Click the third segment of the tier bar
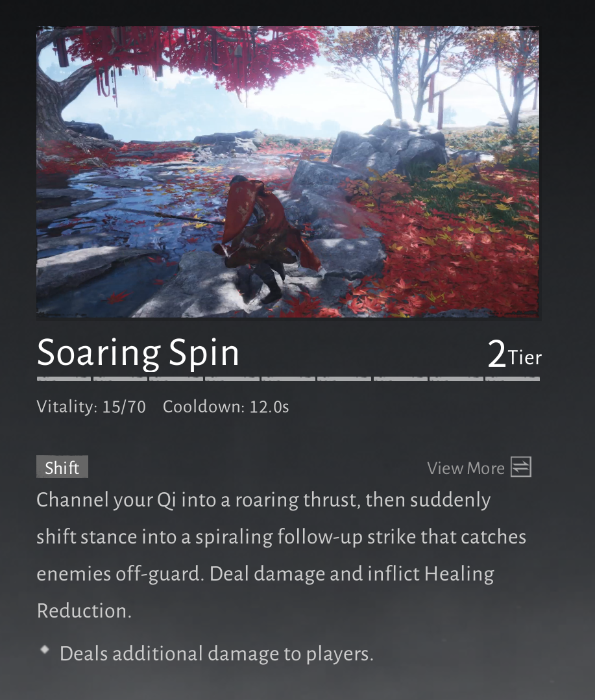The height and width of the screenshot is (700, 595). pos(176,379)
